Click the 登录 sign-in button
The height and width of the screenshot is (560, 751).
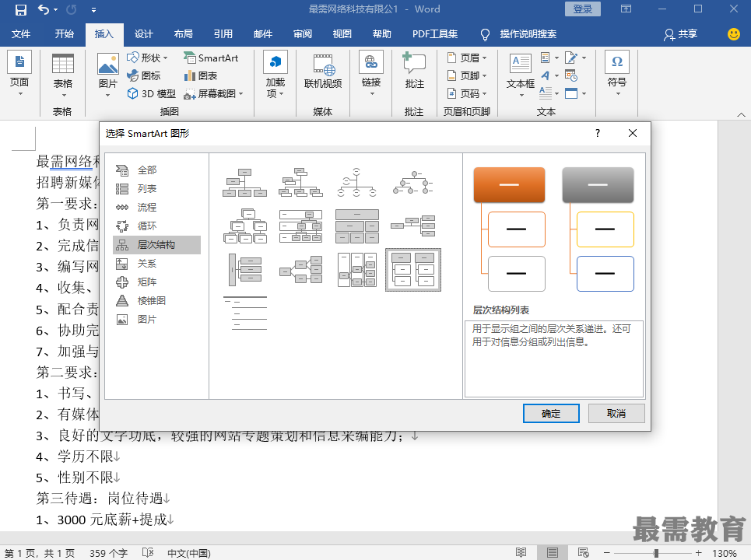click(583, 9)
